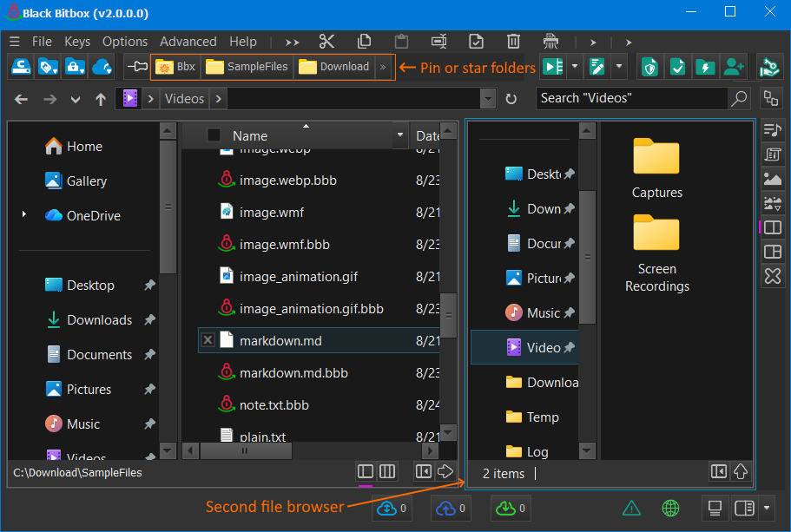
Task: Click the Copy icon in toolbar
Action: (x=364, y=42)
